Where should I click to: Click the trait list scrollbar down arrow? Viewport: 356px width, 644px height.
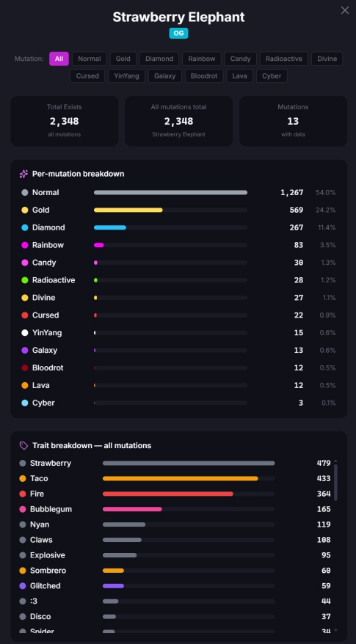point(336,630)
